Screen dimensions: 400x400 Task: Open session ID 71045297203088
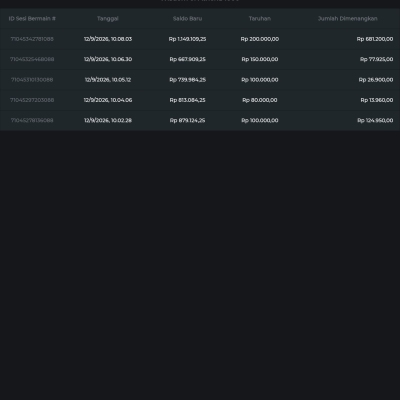(x=32, y=100)
